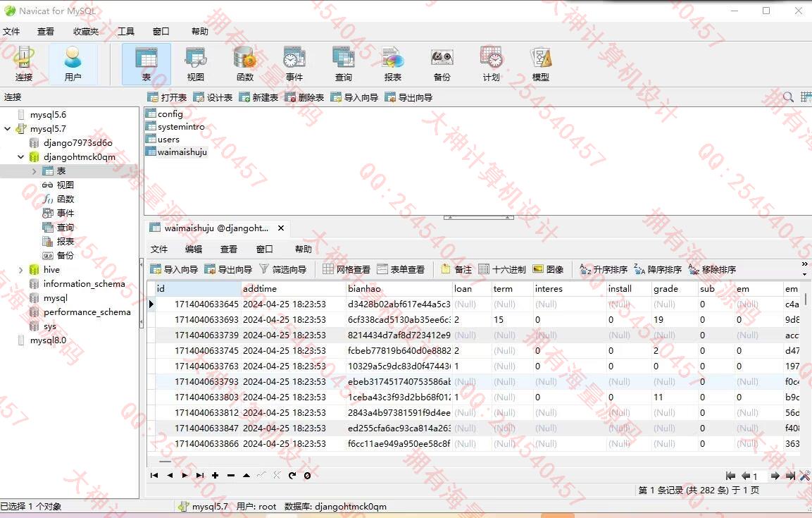Go to the first record with the navigation button

pyautogui.click(x=154, y=476)
